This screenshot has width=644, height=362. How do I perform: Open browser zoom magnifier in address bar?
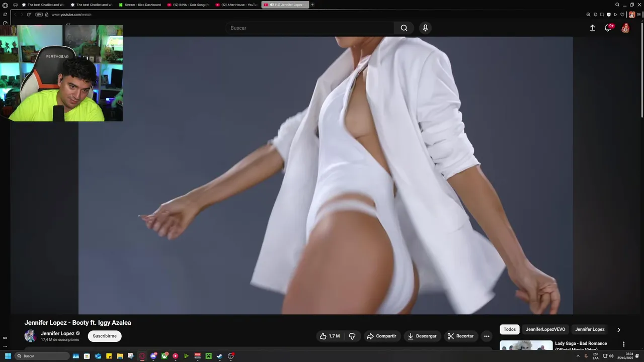pos(588,15)
